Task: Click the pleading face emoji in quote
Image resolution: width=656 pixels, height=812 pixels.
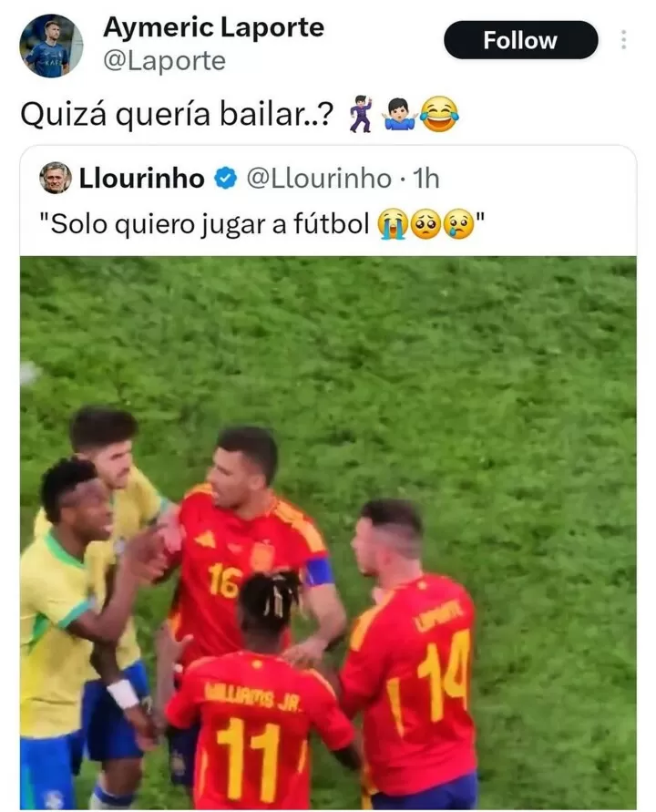Action: [x=425, y=223]
